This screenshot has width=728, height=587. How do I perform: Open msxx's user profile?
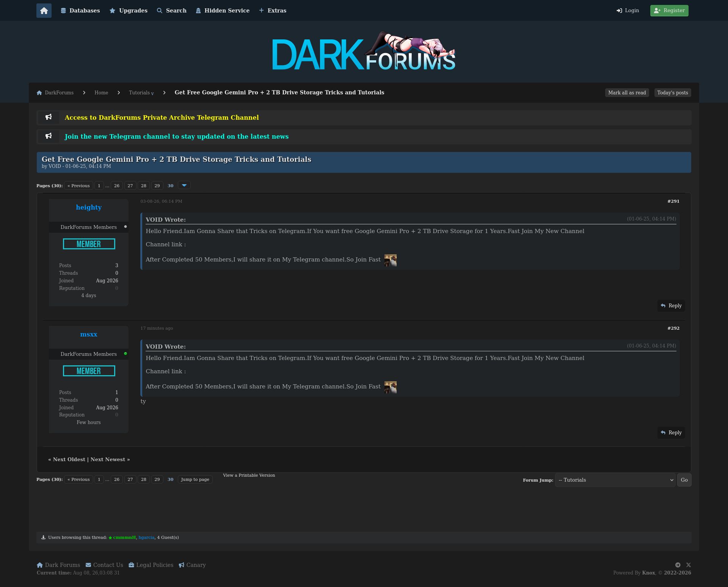click(x=89, y=334)
